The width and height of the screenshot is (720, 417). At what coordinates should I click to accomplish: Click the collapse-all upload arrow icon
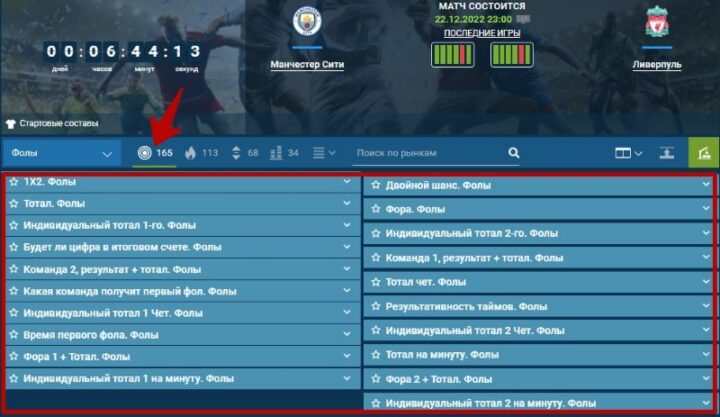[667, 153]
